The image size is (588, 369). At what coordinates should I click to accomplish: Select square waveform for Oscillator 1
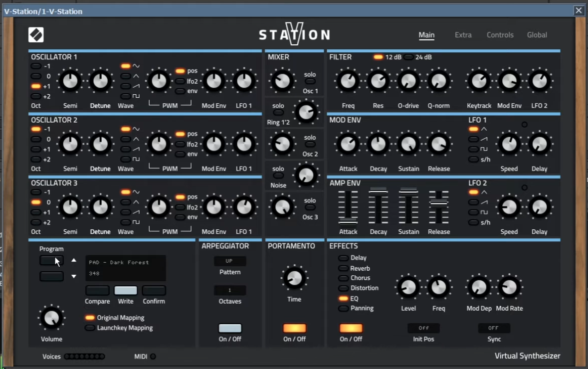(x=126, y=96)
